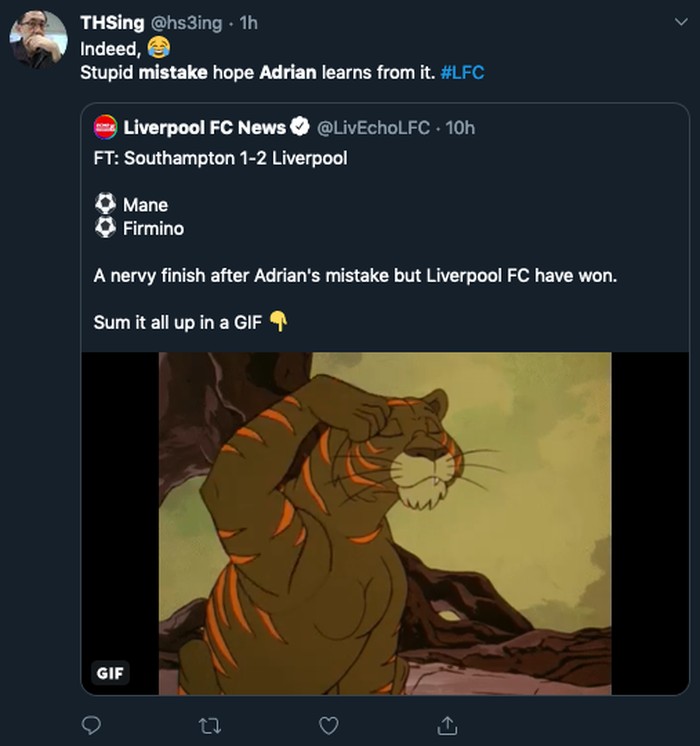Play the tiger GIF thumbnail
700x746 pixels.
(x=385, y=522)
